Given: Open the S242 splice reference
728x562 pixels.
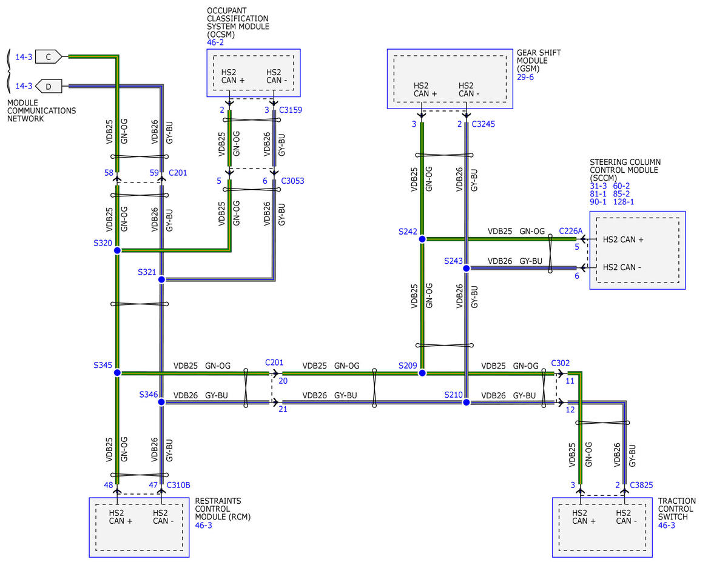Looking at the screenshot, I should (x=408, y=232).
